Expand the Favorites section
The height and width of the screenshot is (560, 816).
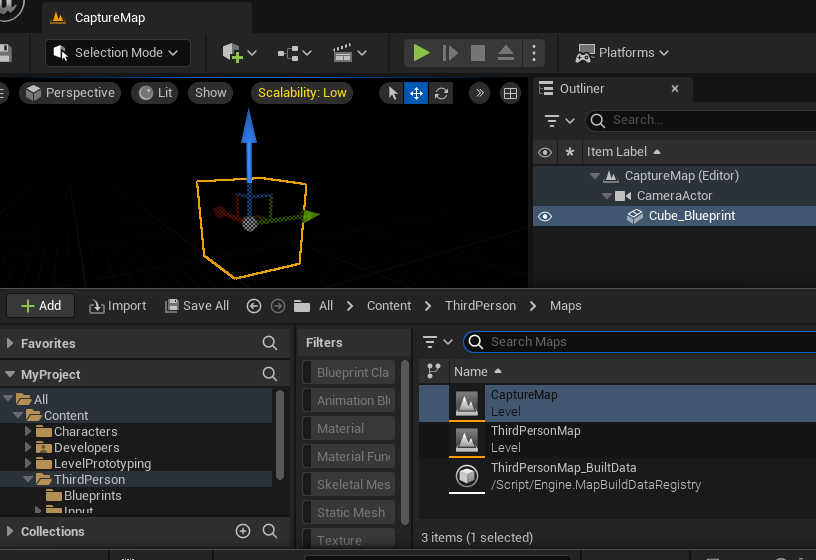10,343
